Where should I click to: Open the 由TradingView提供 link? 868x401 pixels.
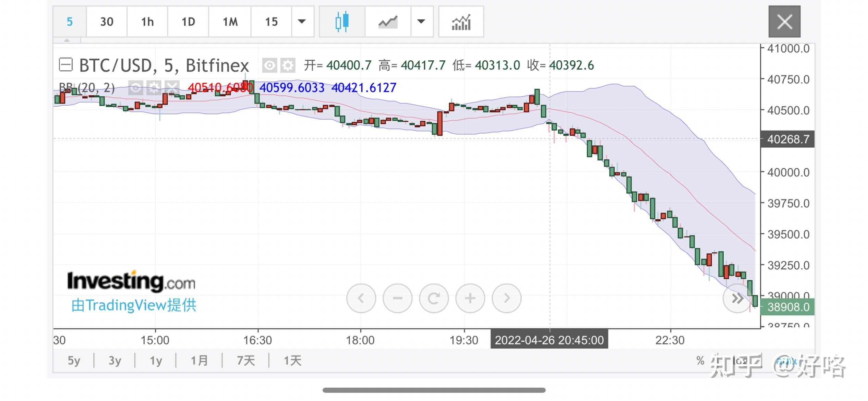tap(134, 305)
